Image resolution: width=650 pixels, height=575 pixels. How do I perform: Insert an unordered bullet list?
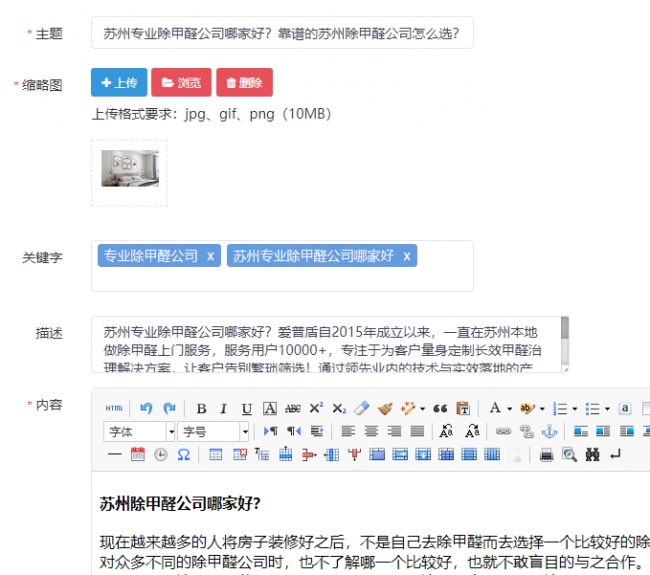(592, 409)
